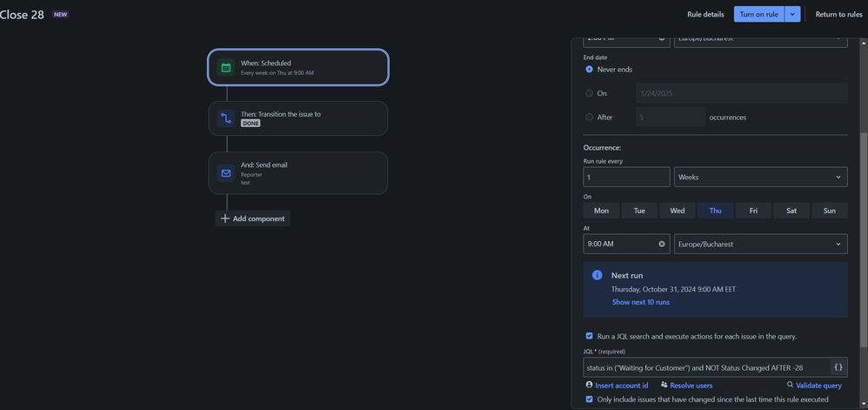Click the Thursday, October 31, 2024 next run text

click(673, 289)
